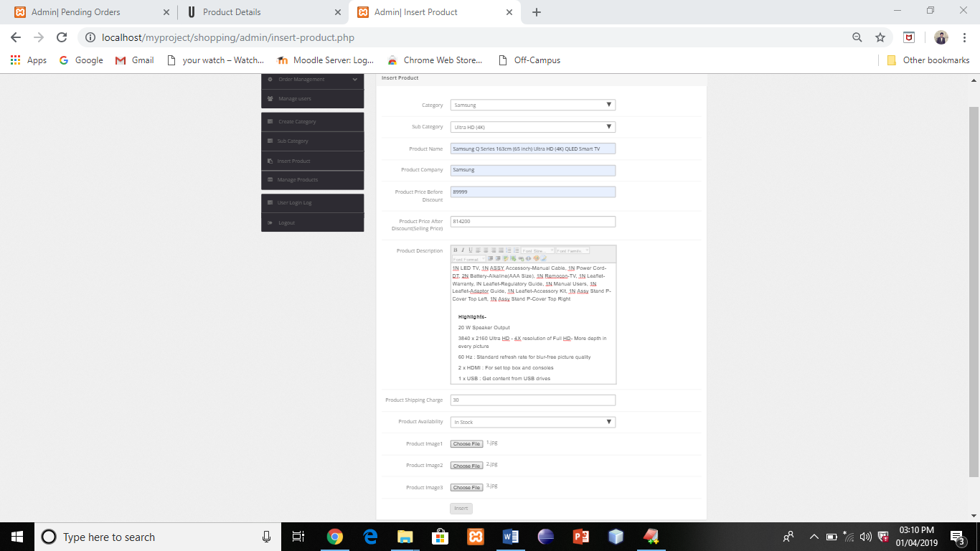Click the Windows Start button
This screenshot has width=980, height=551.
pos(17,537)
